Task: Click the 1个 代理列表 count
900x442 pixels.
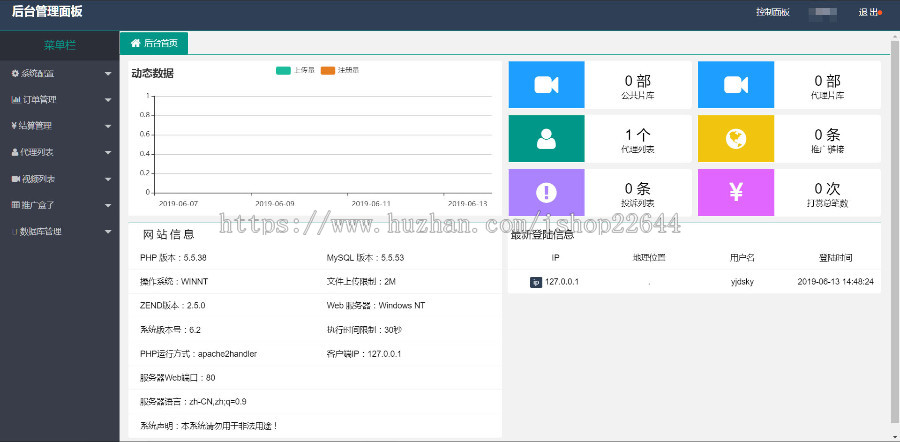Action: coord(638,135)
